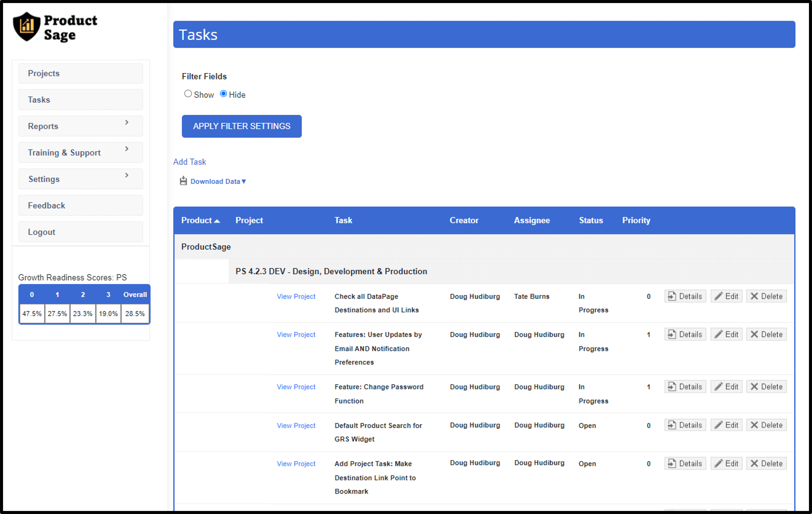The image size is (812, 514).
Task: Expand the Reports menu chevron
Action: click(x=127, y=123)
